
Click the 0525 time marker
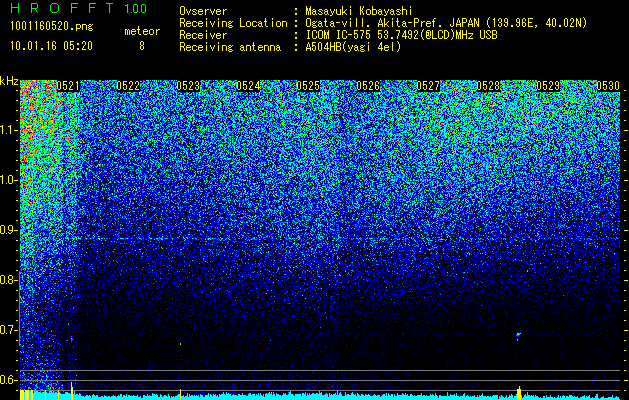point(308,86)
